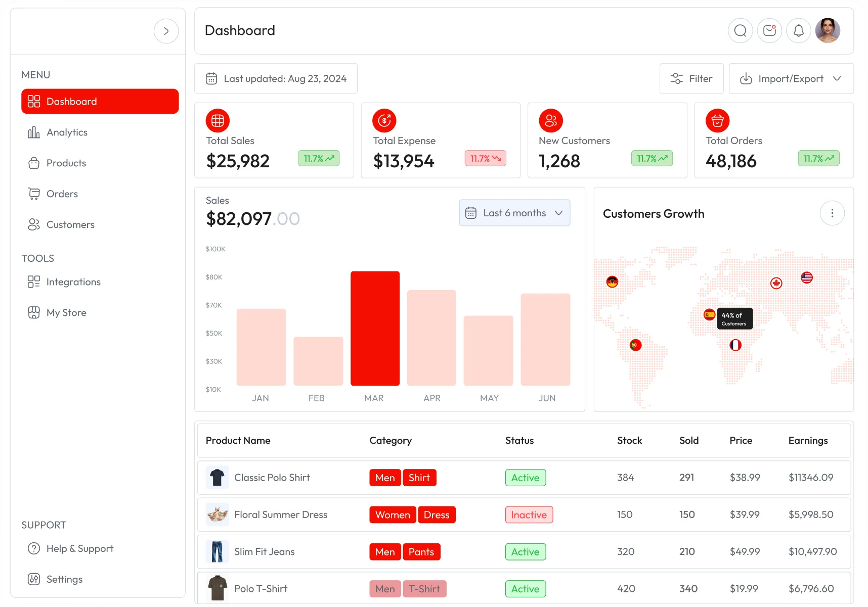Open the Last 6 months dropdown
868x607 pixels.
click(x=514, y=213)
